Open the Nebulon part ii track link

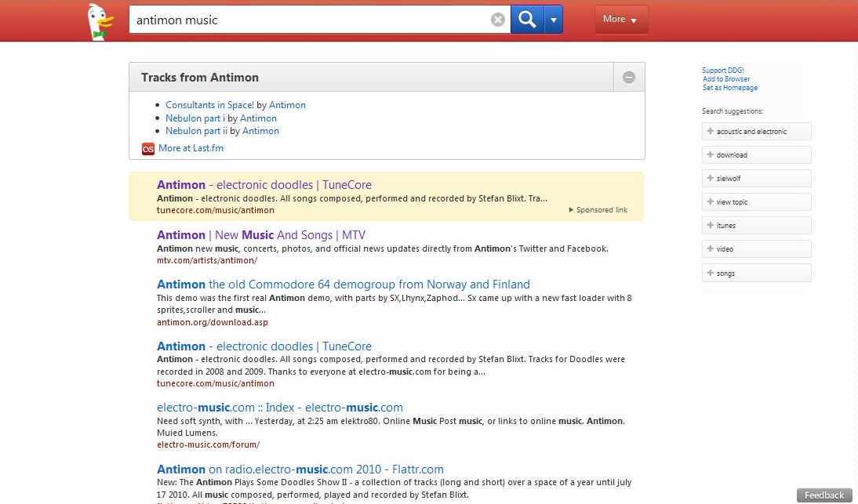(196, 131)
